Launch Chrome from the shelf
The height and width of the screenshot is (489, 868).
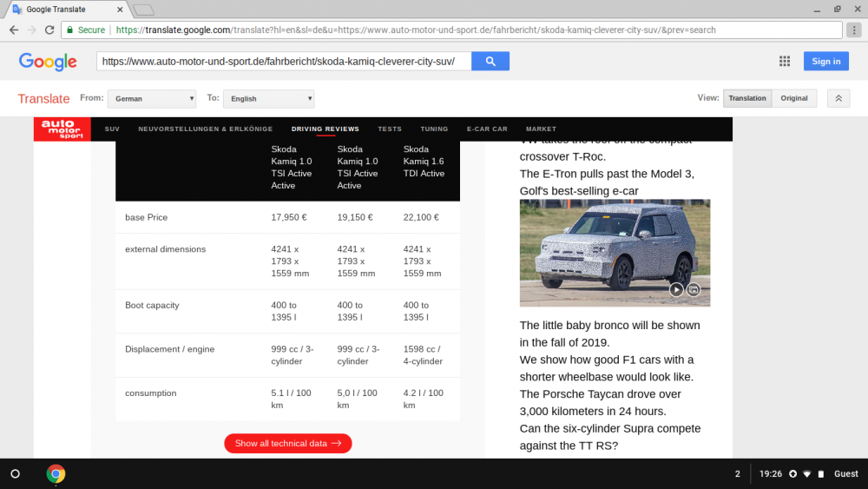(x=56, y=474)
